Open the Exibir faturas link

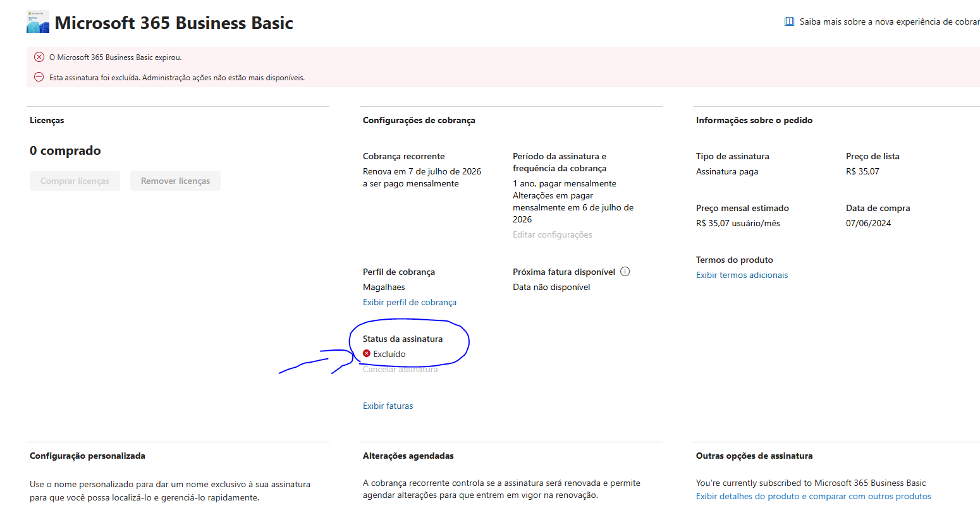coord(388,406)
